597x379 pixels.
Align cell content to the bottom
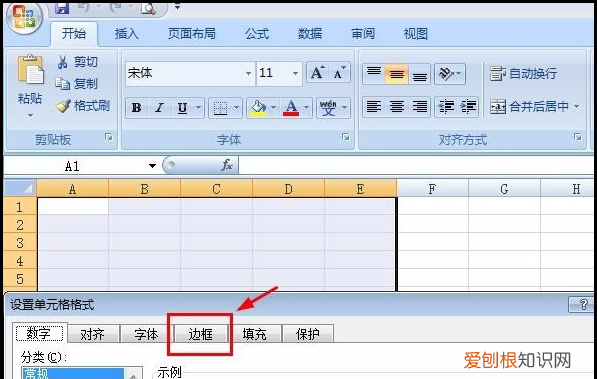[x=420, y=74]
